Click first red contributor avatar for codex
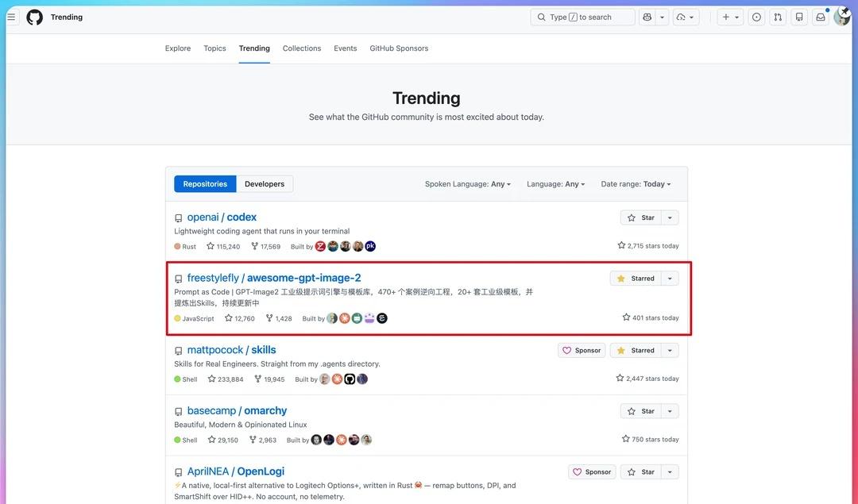858x504 pixels. coord(321,246)
